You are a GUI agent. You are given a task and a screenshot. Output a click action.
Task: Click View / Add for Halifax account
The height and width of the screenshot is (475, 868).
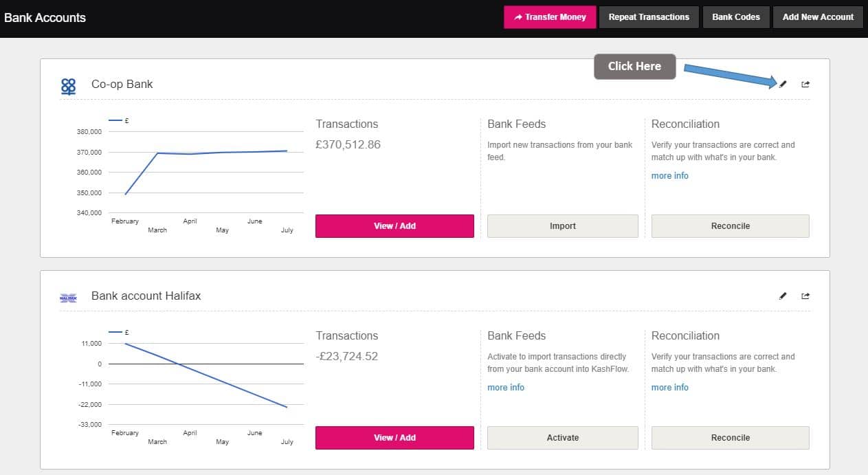point(394,438)
